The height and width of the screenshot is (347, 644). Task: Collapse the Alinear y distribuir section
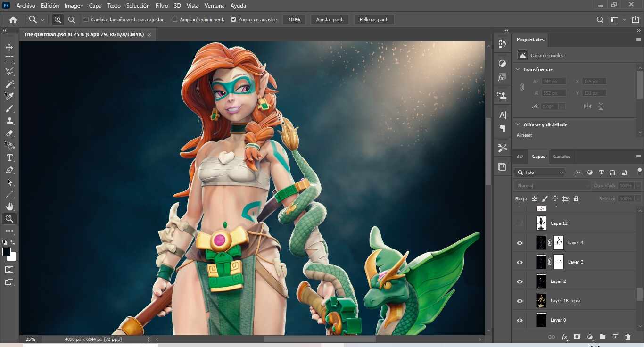click(x=518, y=124)
